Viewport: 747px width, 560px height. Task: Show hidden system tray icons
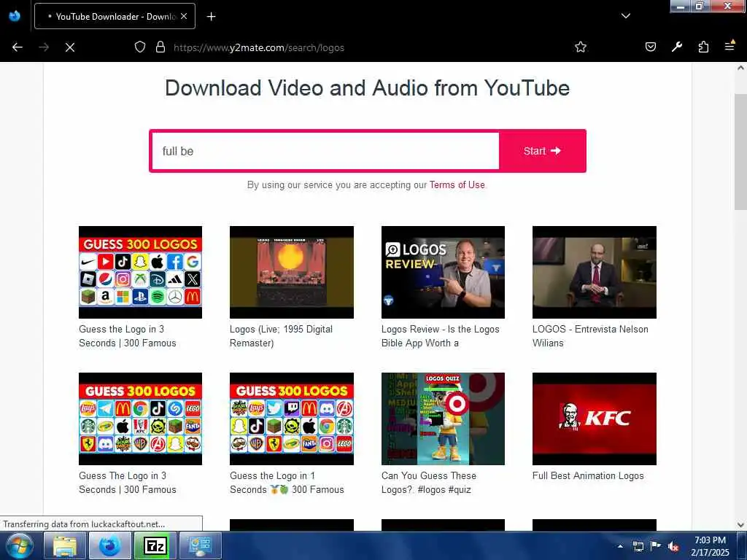pyautogui.click(x=620, y=546)
